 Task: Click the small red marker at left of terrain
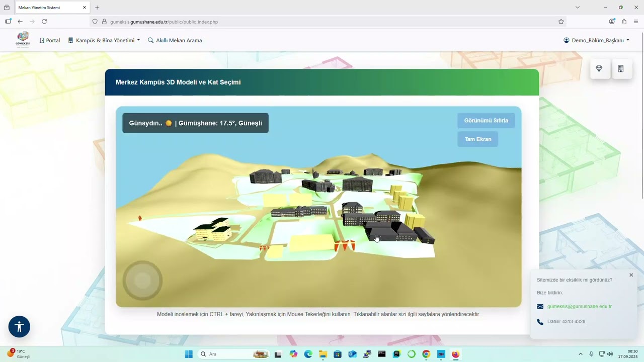coord(140,218)
